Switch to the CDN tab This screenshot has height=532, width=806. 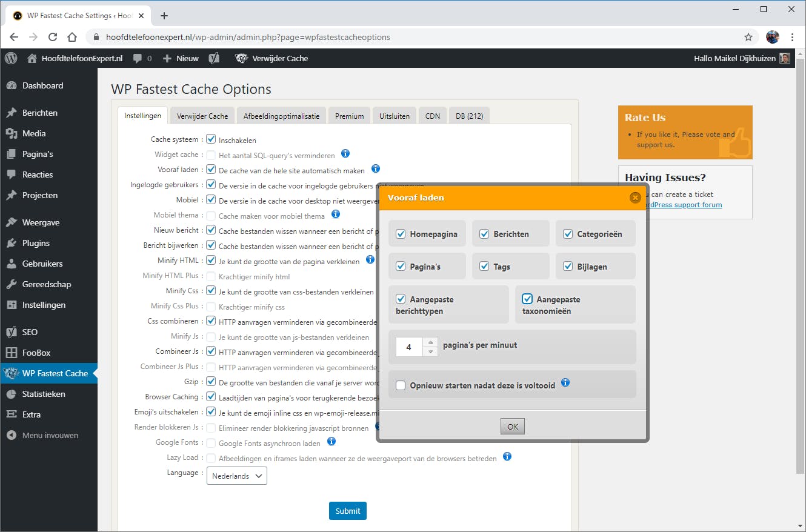433,116
